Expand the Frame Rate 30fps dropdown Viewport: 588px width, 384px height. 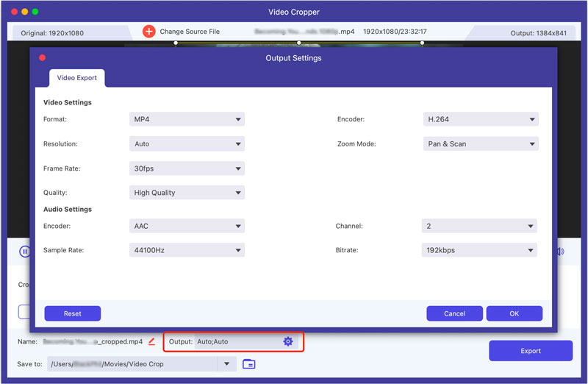click(x=187, y=168)
